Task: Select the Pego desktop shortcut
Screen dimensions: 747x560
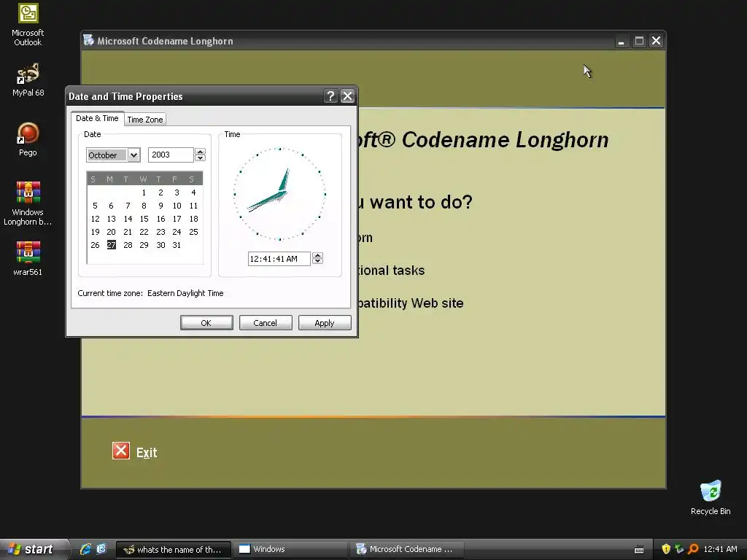Action: [x=28, y=139]
